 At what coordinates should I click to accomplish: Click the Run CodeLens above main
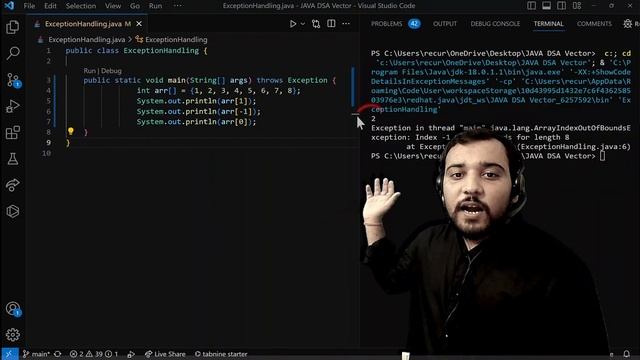click(x=89, y=71)
